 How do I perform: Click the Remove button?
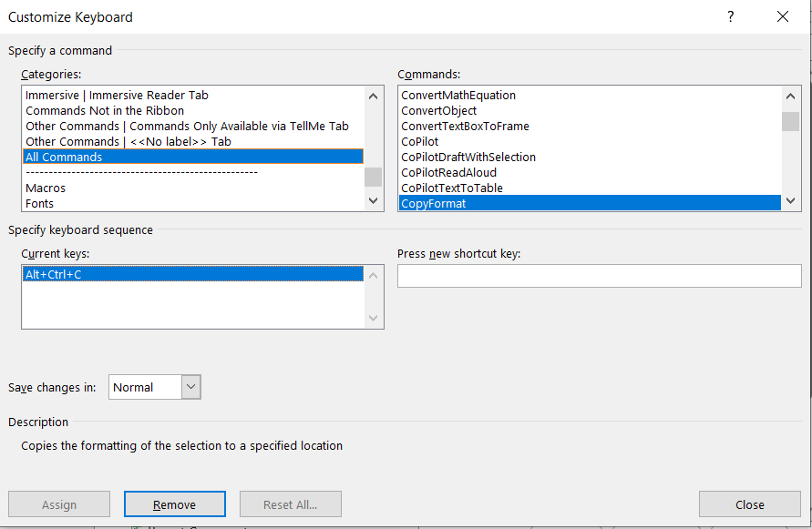174,504
